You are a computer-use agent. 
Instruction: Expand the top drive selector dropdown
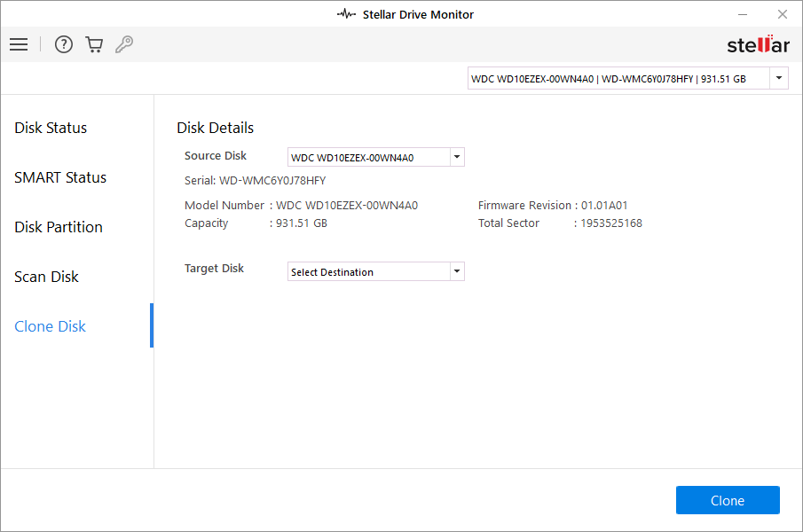click(779, 79)
